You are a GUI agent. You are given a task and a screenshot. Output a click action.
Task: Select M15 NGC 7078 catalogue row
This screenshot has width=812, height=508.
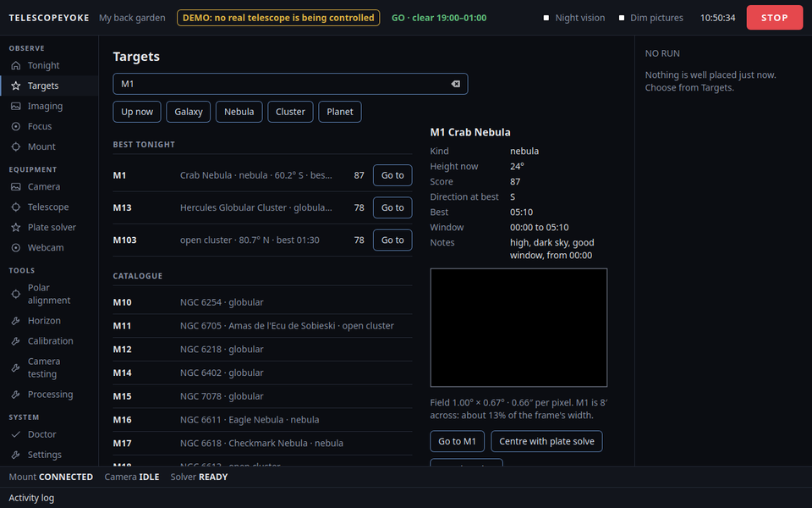[262, 396]
